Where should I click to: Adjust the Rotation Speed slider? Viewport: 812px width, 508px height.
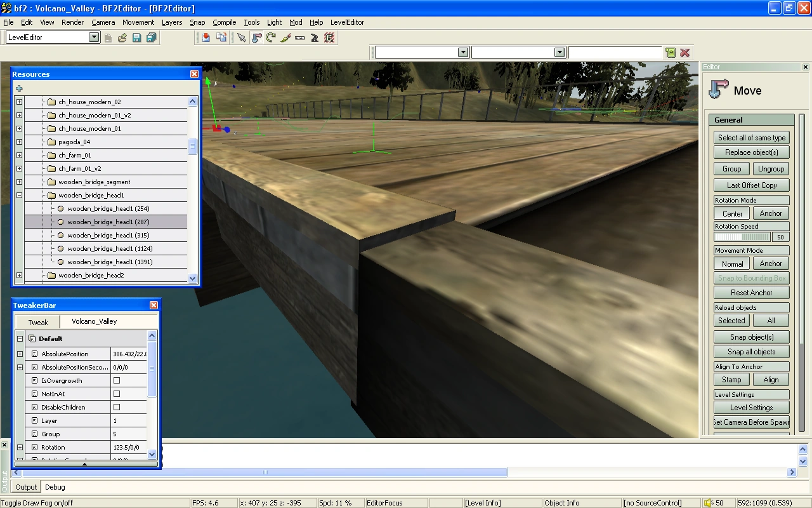742,237
